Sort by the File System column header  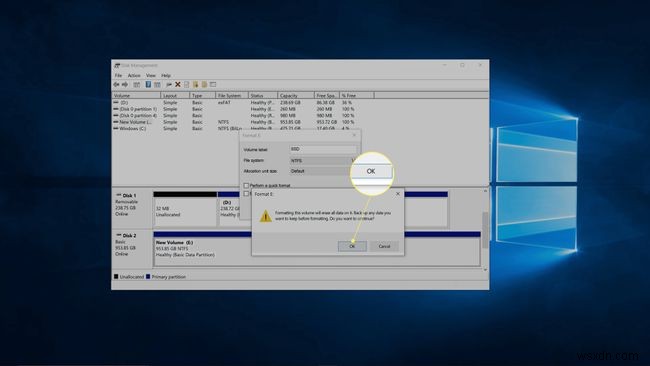pyautogui.click(x=232, y=95)
